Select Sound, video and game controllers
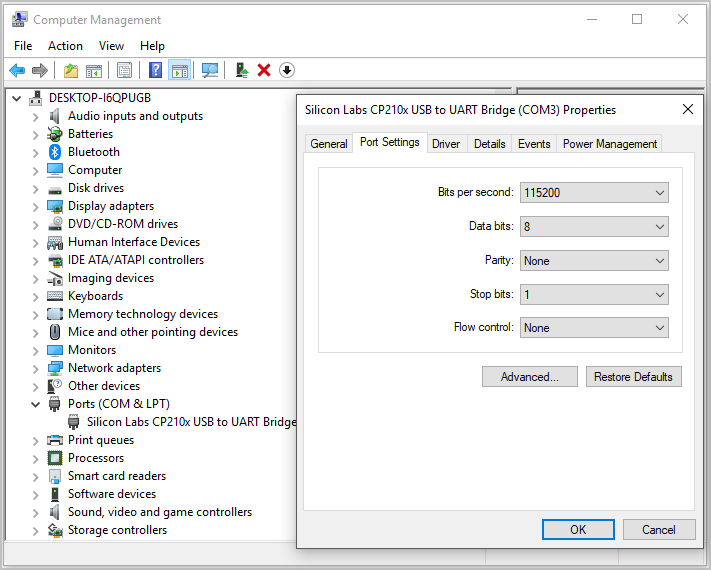711x570 pixels. point(160,512)
